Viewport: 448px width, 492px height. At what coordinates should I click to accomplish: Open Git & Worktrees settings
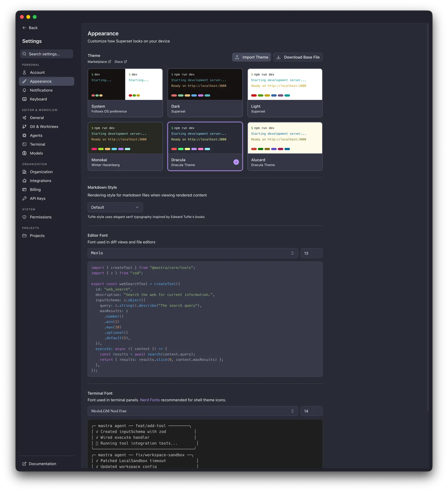(x=47, y=127)
